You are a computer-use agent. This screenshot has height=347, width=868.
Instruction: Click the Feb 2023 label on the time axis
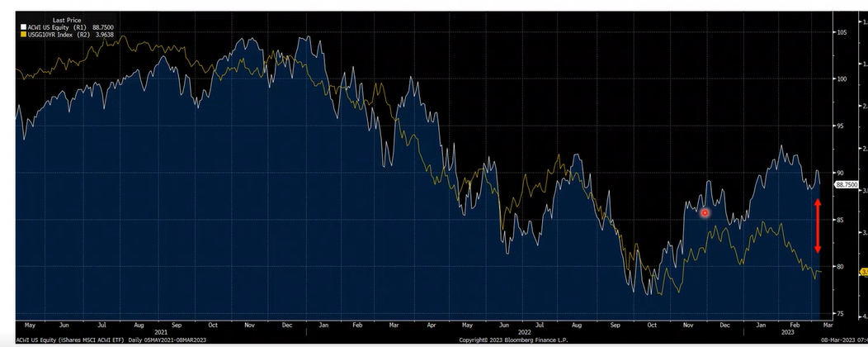795,325
